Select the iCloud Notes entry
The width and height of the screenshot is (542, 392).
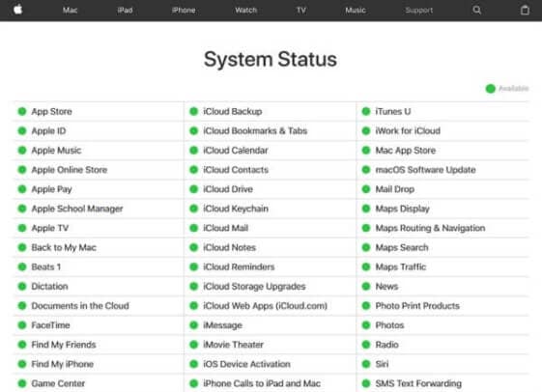[230, 247]
